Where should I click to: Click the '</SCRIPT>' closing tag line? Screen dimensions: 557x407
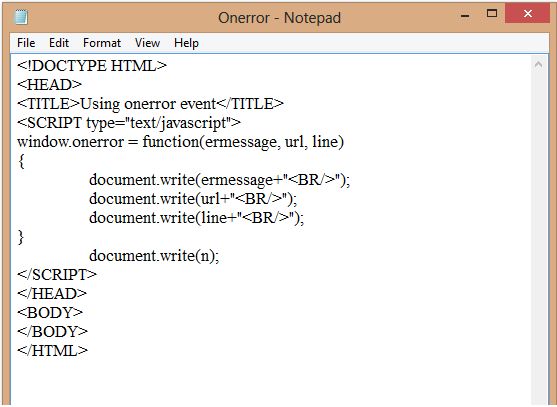point(57,275)
